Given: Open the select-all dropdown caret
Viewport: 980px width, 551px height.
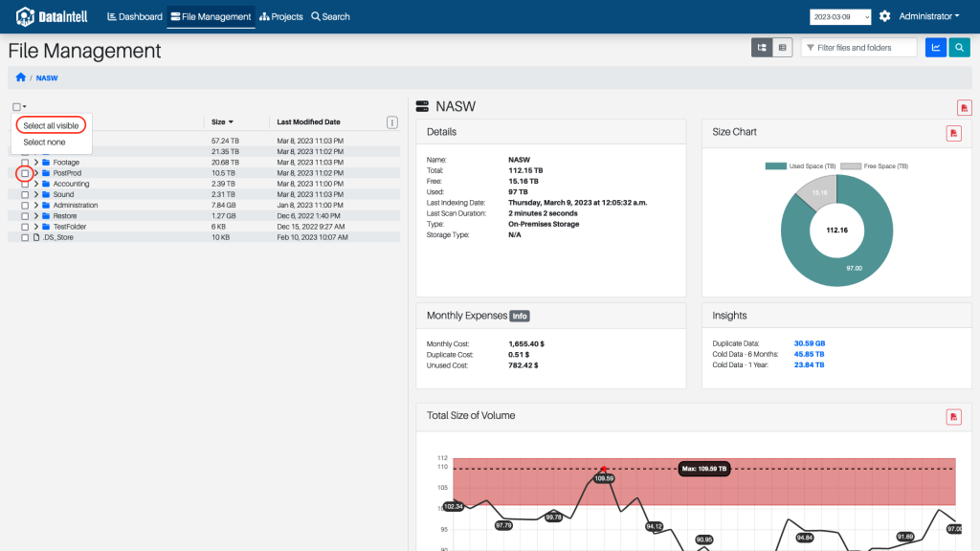Looking at the screenshot, I should pos(24,107).
